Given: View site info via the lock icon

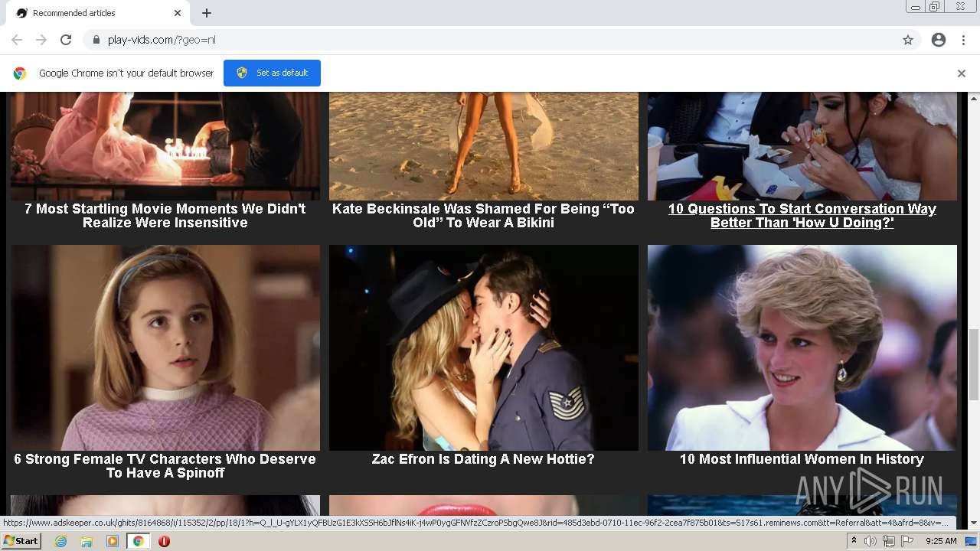Looking at the screenshot, I should (96, 40).
